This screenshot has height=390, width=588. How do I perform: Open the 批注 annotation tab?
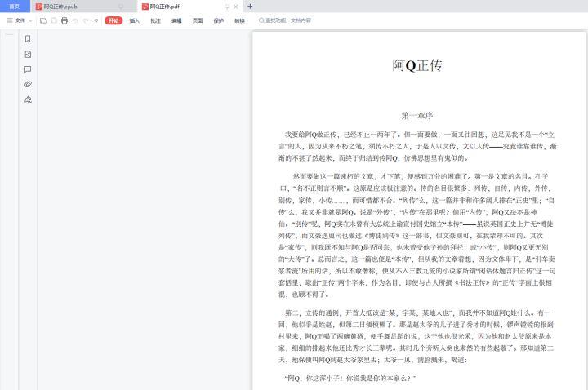[156, 20]
